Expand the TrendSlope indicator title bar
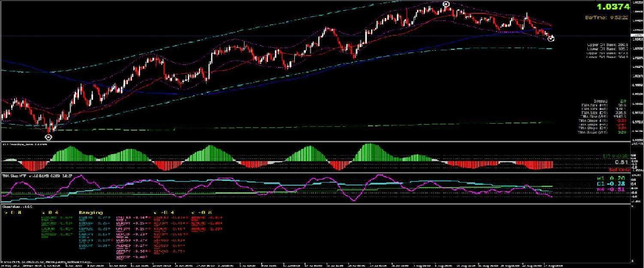644x268 pixels. (26, 145)
